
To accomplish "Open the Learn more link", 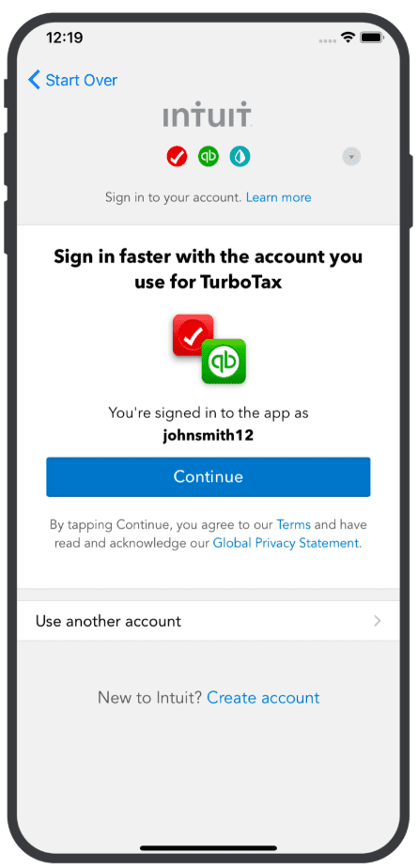I will 278,197.
